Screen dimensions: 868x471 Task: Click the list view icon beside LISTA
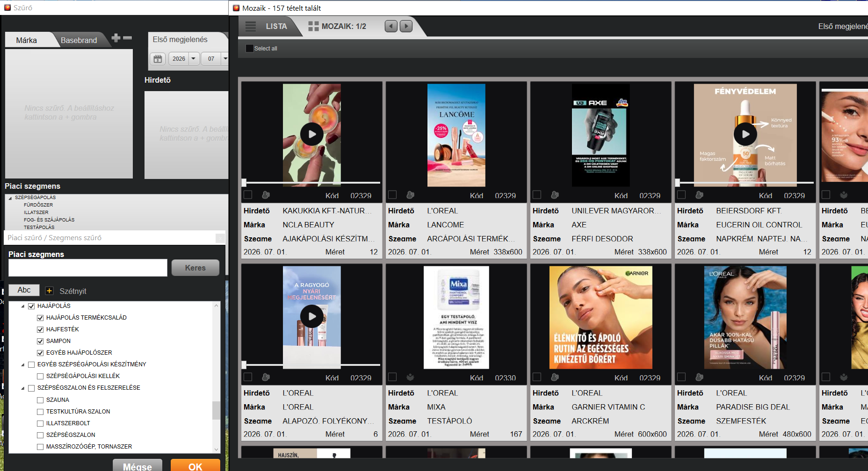251,26
